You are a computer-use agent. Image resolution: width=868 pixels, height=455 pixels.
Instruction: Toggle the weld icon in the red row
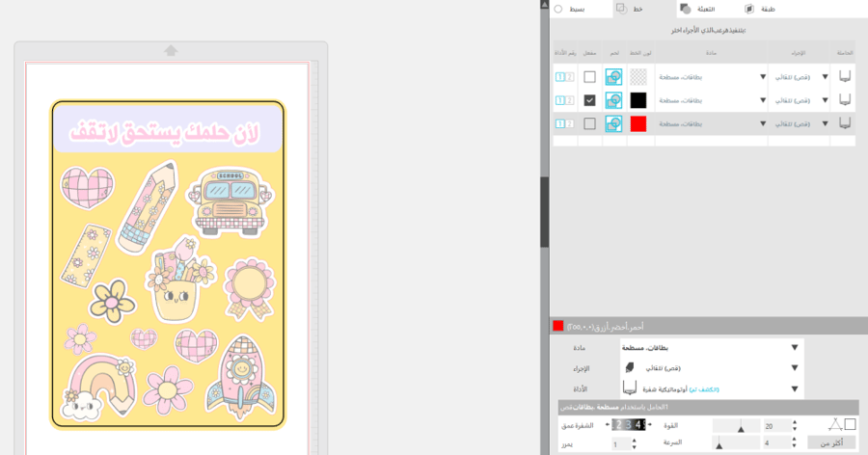(613, 123)
